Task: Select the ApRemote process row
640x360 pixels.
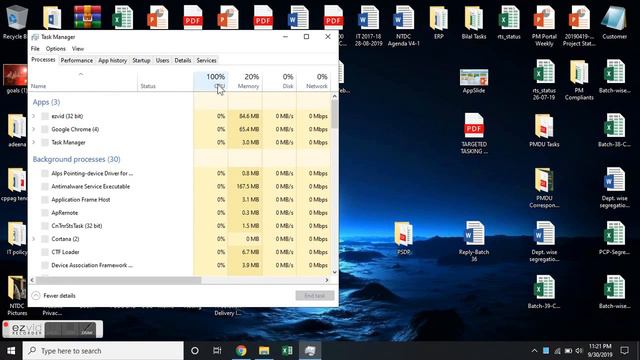Action: (x=180, y=213)
